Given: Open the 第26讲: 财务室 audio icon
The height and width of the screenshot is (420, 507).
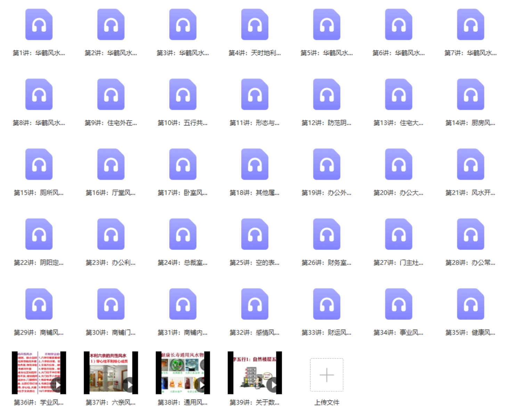Looking at the screenshot, I should [x=327, y=234].
